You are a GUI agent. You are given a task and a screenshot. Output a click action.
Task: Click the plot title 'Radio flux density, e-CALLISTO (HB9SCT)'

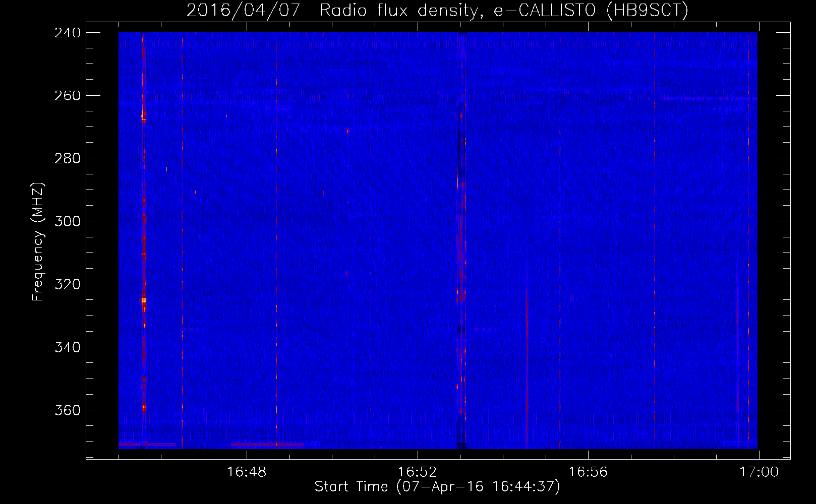tap(504, 10)
